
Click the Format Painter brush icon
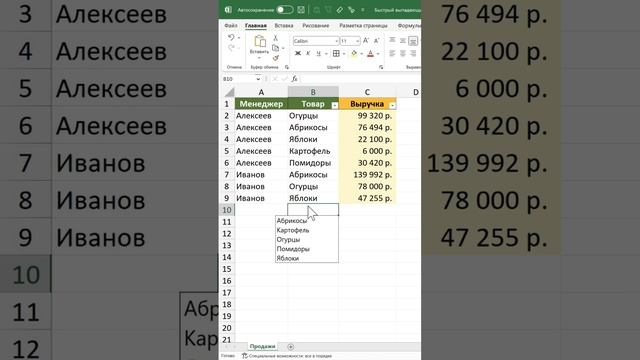276,58
